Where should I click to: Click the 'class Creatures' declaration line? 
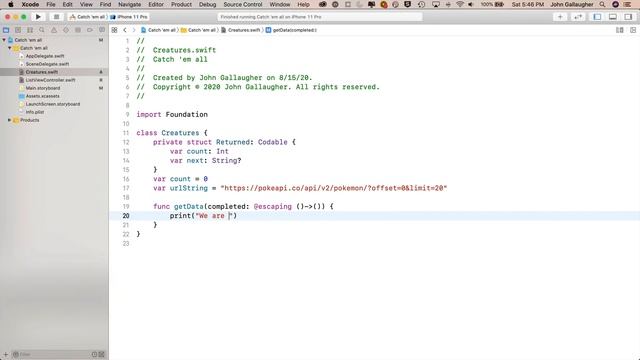(172, 133)
